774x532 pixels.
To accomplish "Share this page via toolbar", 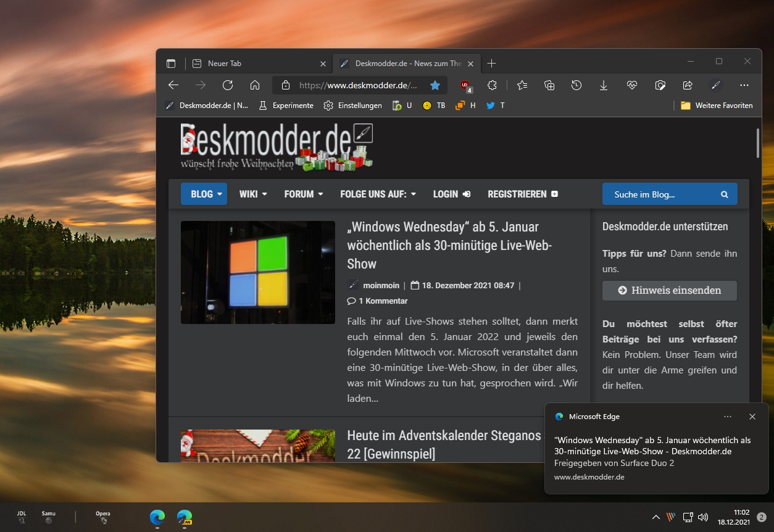I will [x=688, y=85].
